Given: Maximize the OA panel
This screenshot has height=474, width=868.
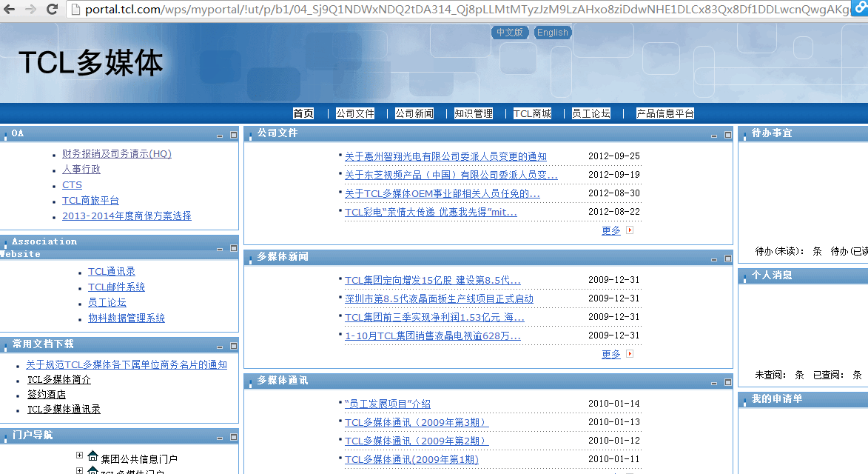Looking at the screenshot, I should [234, 135].
